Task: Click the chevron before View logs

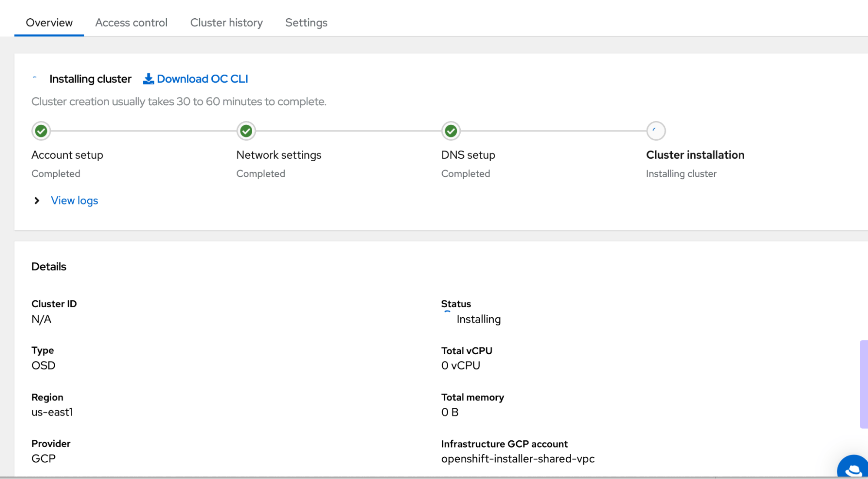Action: 37,200
